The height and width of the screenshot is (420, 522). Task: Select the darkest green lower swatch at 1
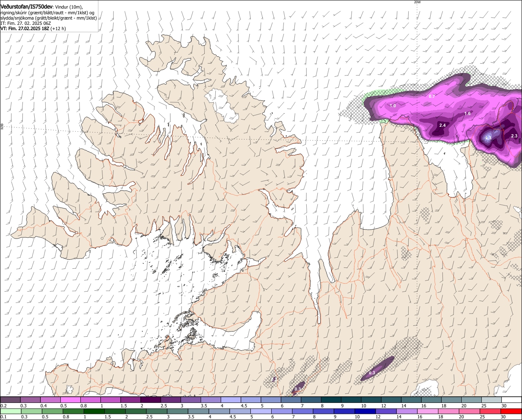point(94,411)
